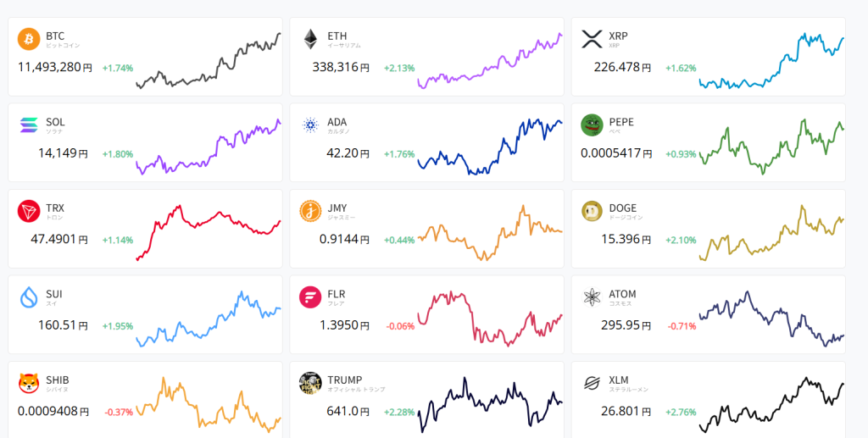Click the red TRON logo icon
Screen dimensions: 868x438
(x=29, y=212)
